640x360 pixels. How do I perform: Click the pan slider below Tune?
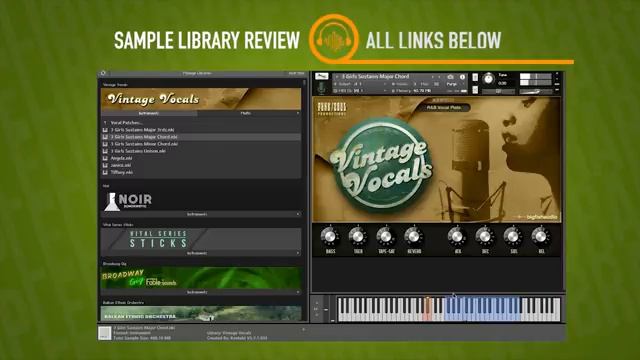[x=498, y=91]
